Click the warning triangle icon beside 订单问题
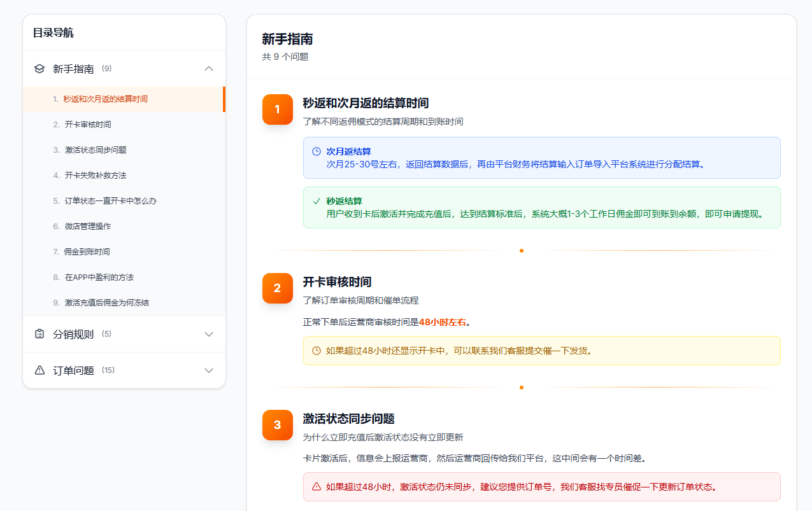This screenshot has width=812, height=511. [39, 370]
